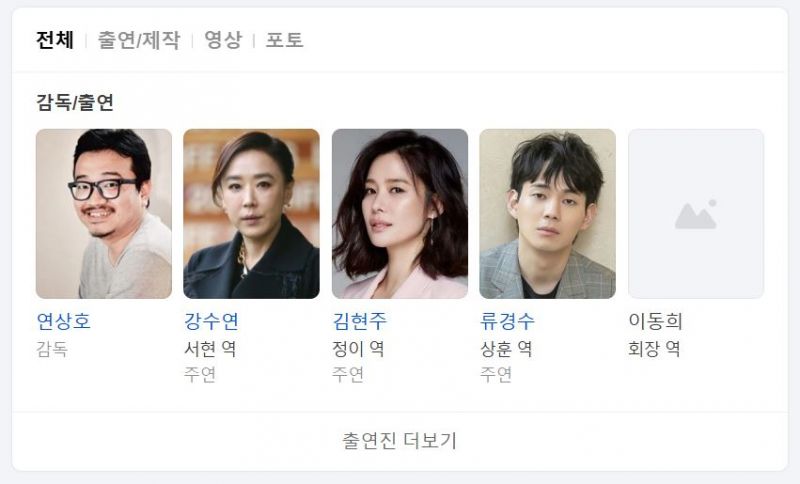Click director 연상호's profile photo
Viewport: 800px width, 484px height.
coord(104,214)
